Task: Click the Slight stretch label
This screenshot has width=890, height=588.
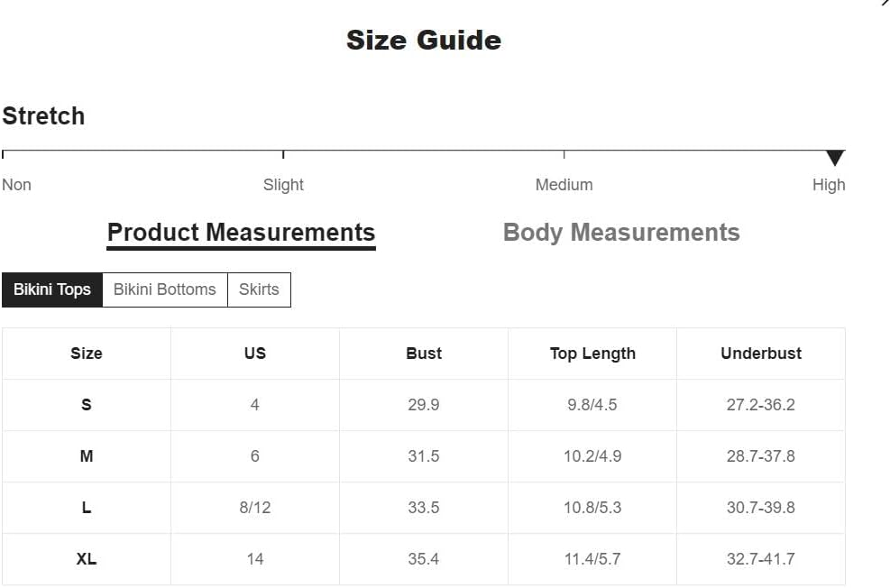Action: pos(283,185)
